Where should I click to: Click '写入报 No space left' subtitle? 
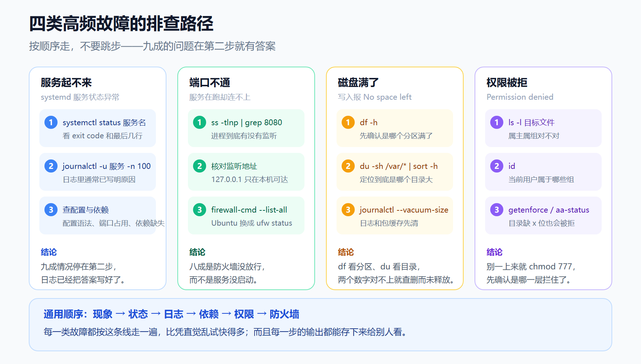[x=375, y=97]
